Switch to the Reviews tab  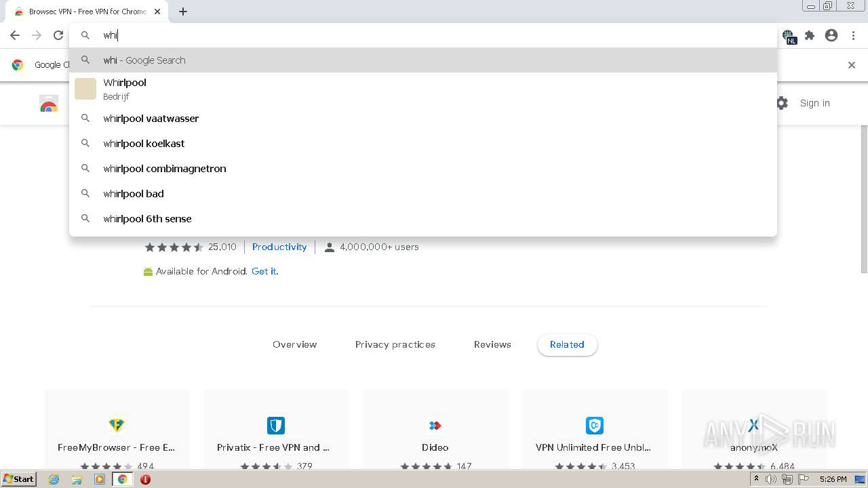click(x=492, y=344)
